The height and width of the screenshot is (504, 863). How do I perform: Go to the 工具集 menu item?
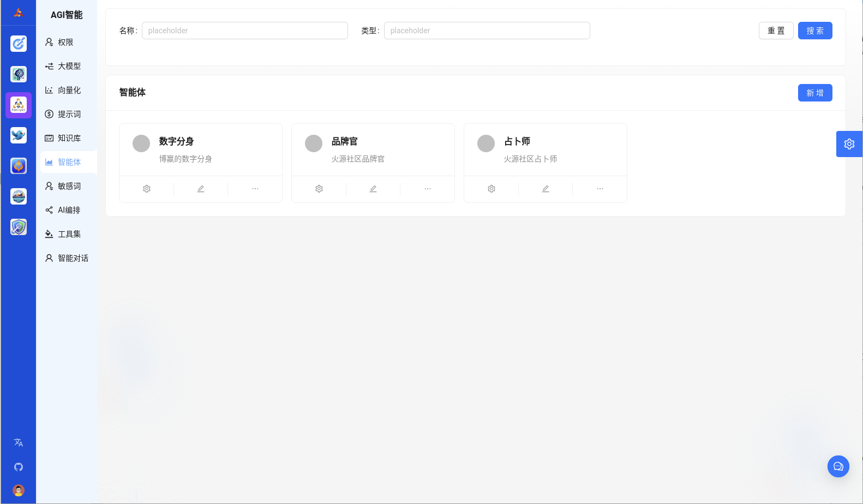[x=69, y=234]
